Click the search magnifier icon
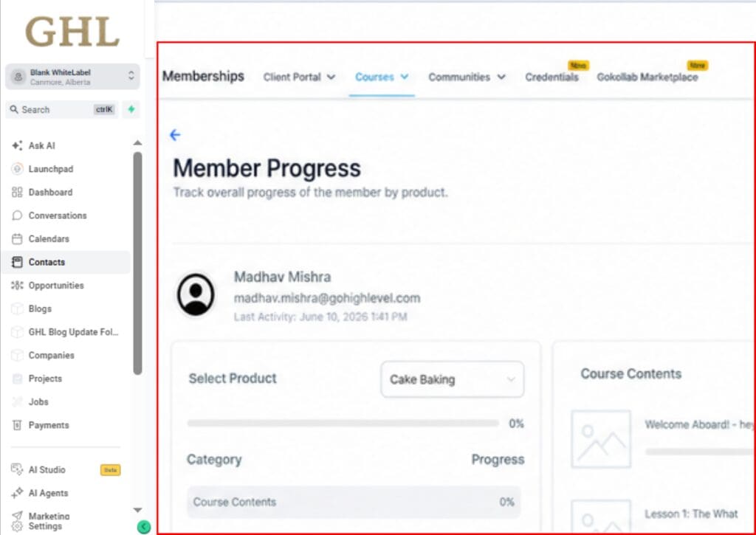756x535 pixels. tap(14, 109)
